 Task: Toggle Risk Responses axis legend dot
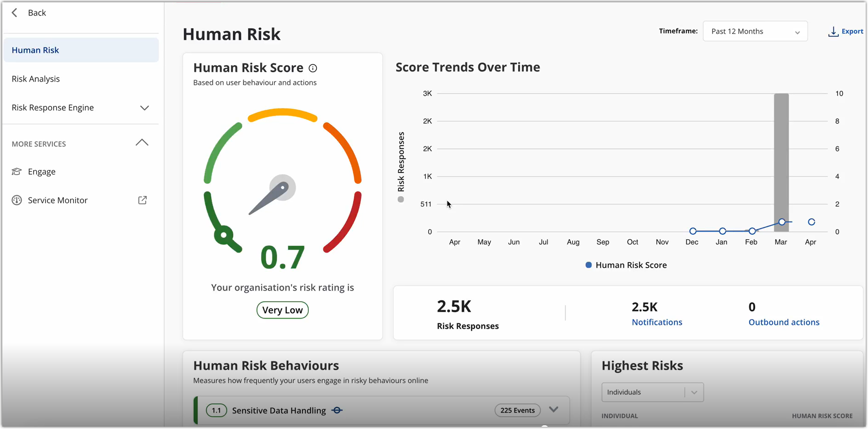point(401,199)
